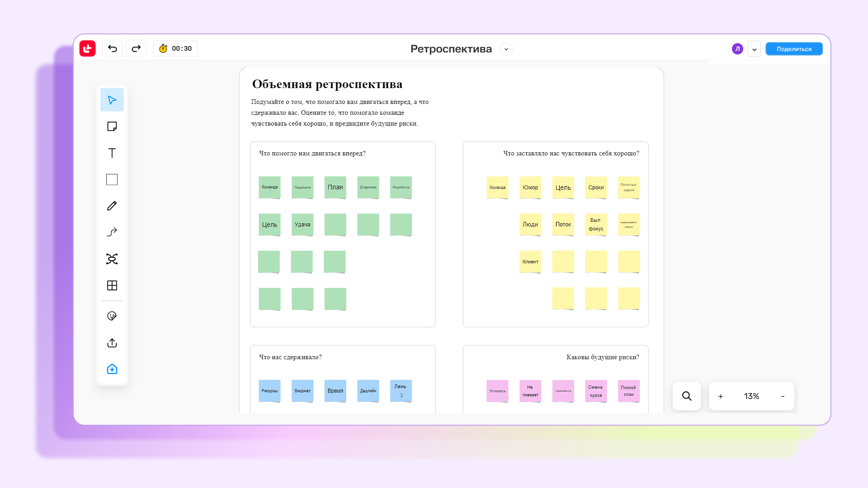The height and width of the screenshot is (488, 868).
Task: Select the Text tool
Action: click(112, 153)
